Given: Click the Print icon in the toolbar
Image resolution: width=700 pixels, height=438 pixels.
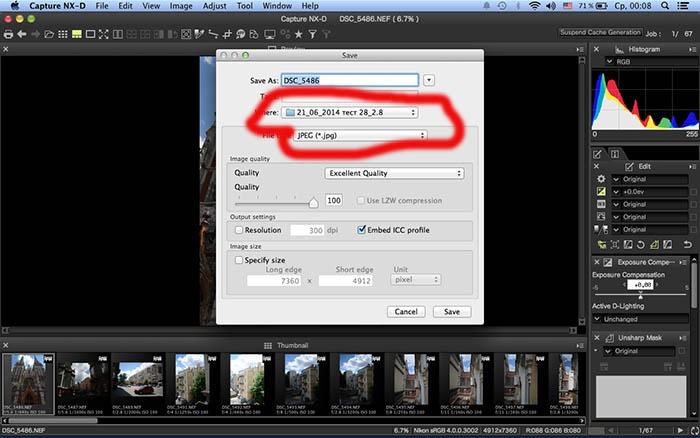Looking at the screenshot, I should [x=8, y=34].
